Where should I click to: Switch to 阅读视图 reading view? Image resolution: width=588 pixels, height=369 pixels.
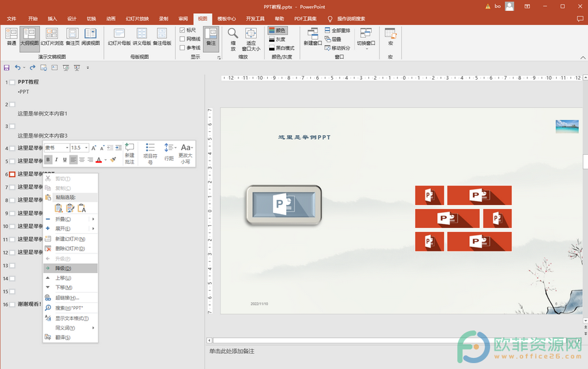[91, 37]
